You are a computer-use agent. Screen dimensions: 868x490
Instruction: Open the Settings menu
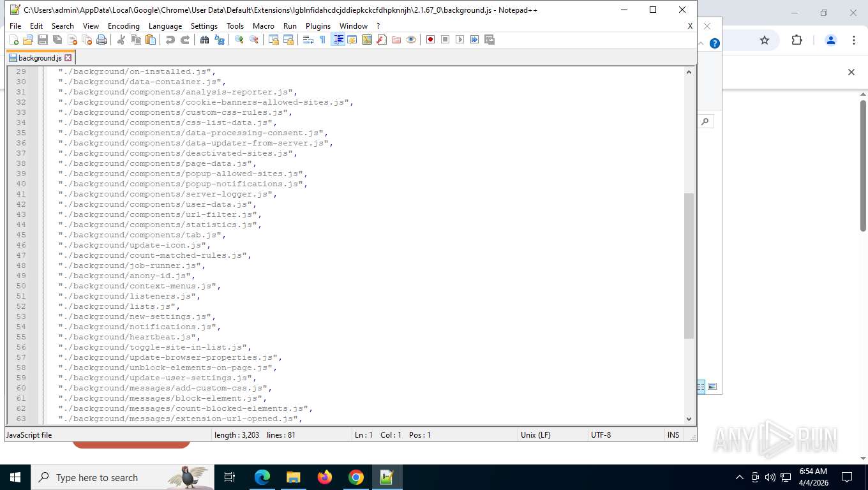point(204,26)
